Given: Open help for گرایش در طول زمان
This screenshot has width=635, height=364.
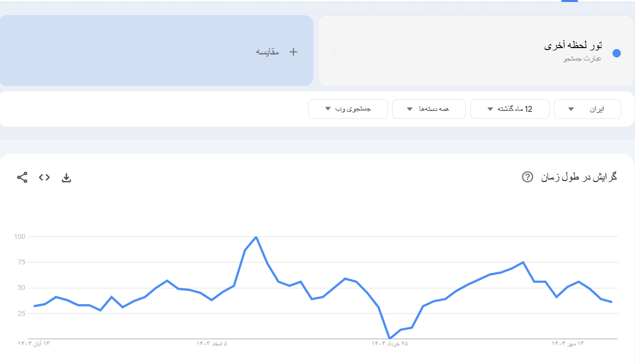Looking at the screenshot, I should 526,178.
